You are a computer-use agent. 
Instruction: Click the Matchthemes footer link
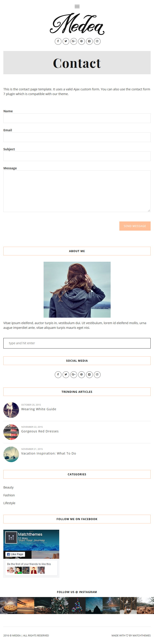[x=141, y=635]
